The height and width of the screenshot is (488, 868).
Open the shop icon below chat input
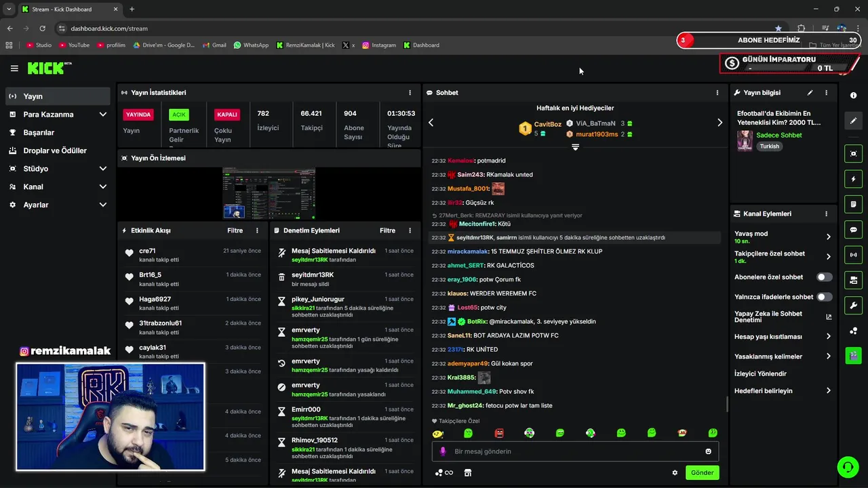click(467, 473)
